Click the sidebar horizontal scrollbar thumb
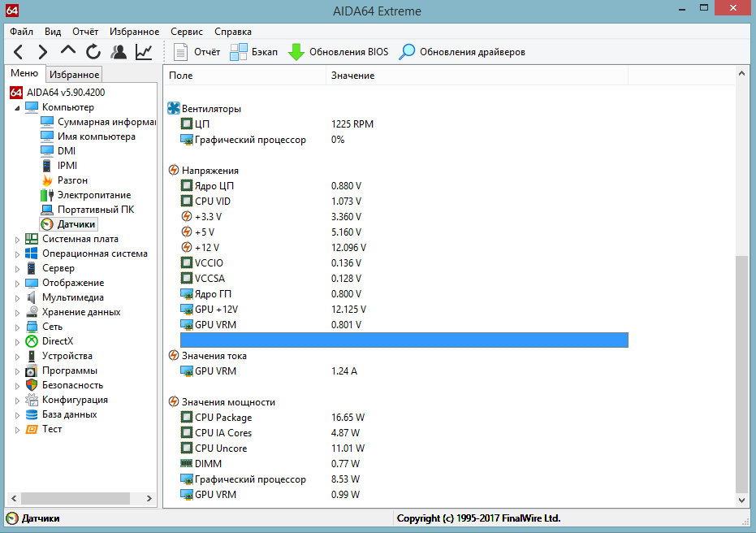This screenshot has height=533, width=756. point(76,498)
